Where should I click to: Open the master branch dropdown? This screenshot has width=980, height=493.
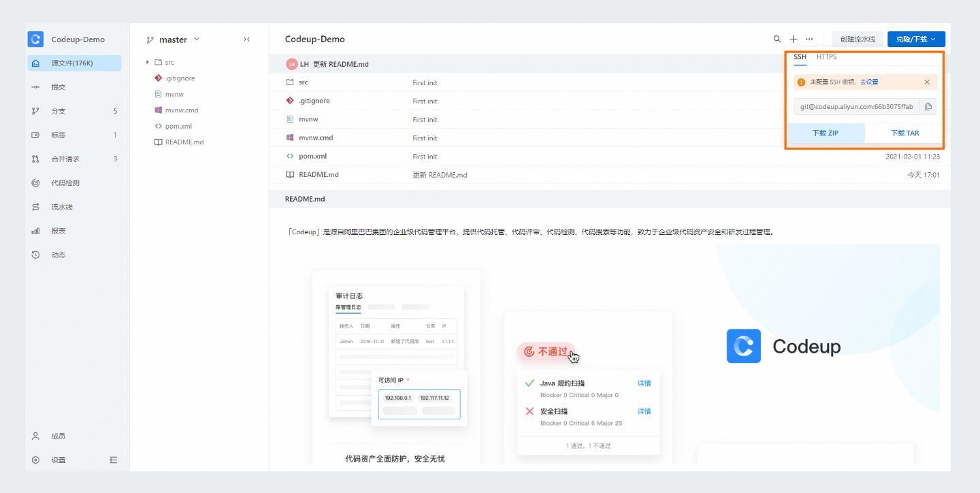174,39
